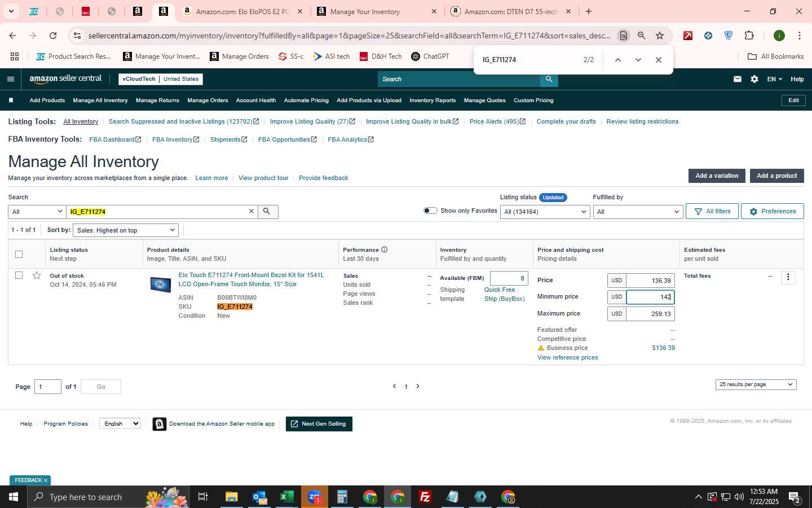
Task: Open Excel from the taskbar
Action: [x=286, y=497]
